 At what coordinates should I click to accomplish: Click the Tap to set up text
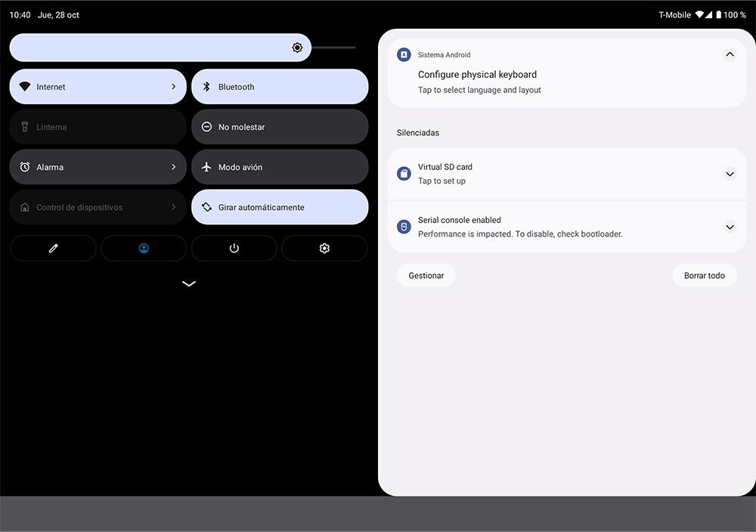tap(442, 181)
